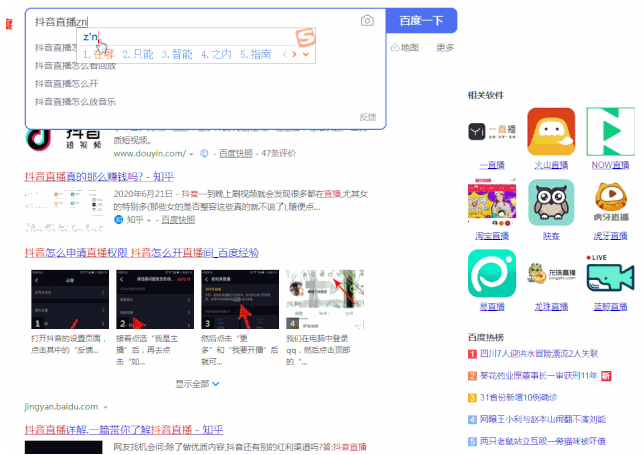Open the 更多 more tab
Viewport: 644px width, 455px height.
tap(445, 48)
